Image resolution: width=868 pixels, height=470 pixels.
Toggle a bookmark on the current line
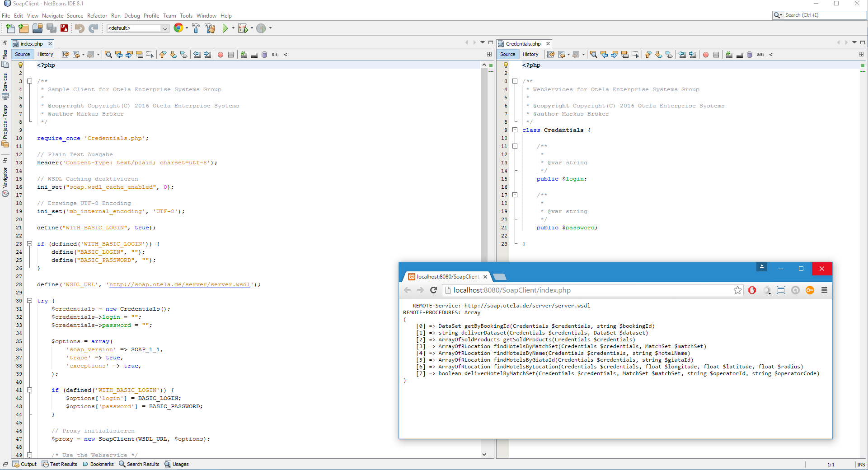(x=184, y=54)
